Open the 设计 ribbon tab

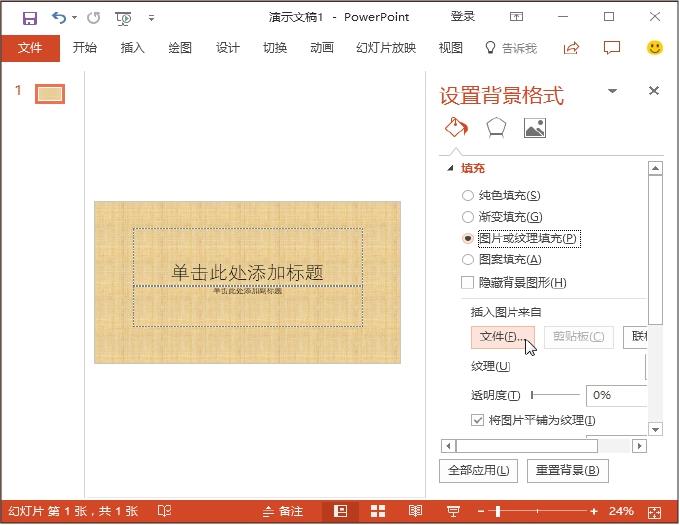click(x=228, y=48)
